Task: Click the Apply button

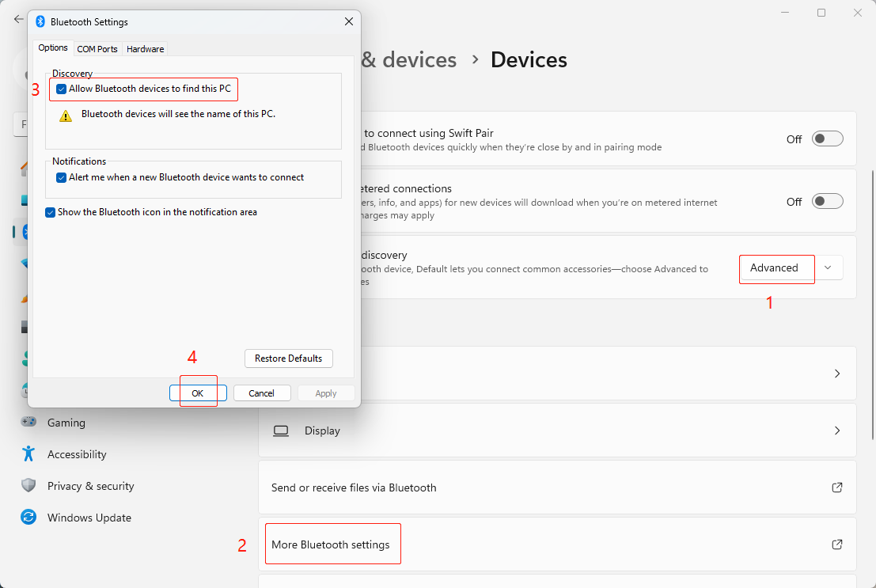Action: (326, 393)
